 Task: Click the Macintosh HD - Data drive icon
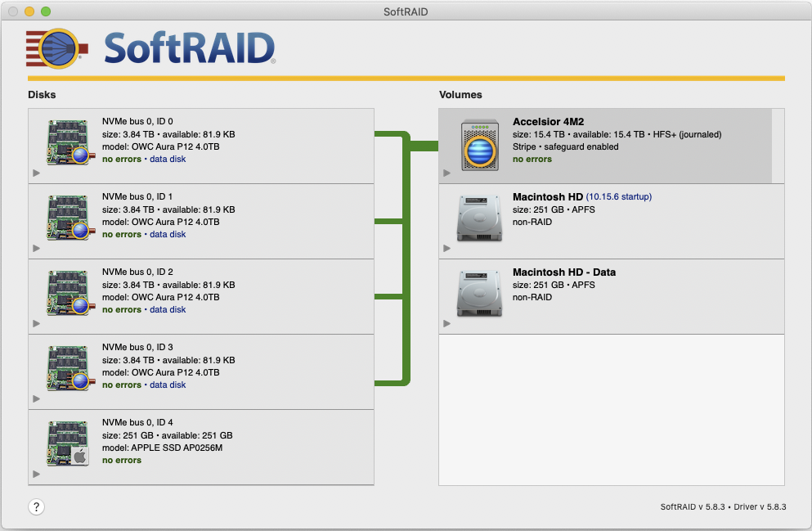479,295
